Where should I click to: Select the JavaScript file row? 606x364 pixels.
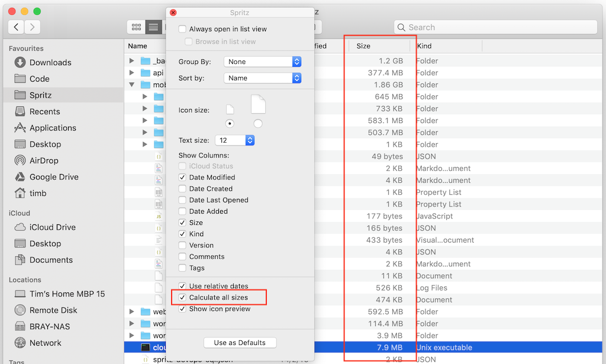click(x=363, y=216)
